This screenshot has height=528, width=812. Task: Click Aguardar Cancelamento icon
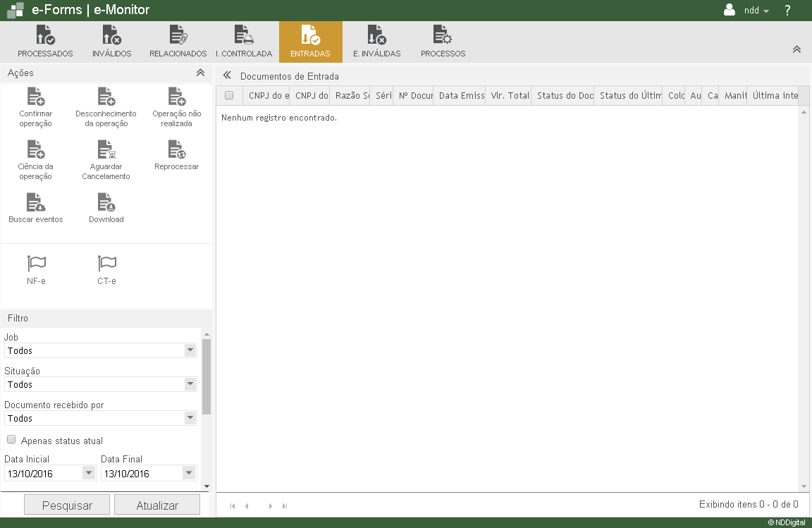tap(106, 149)
